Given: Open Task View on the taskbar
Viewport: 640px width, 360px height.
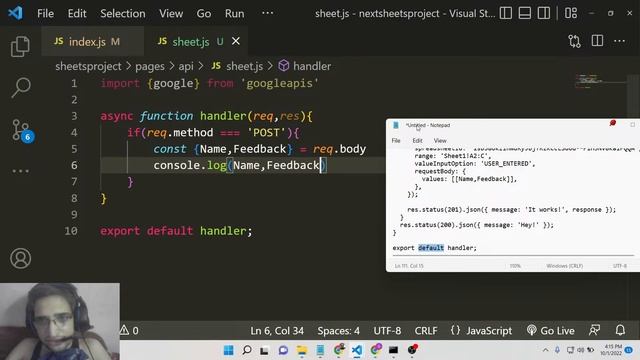Looking at the screenshot, I should pos(264,350).
